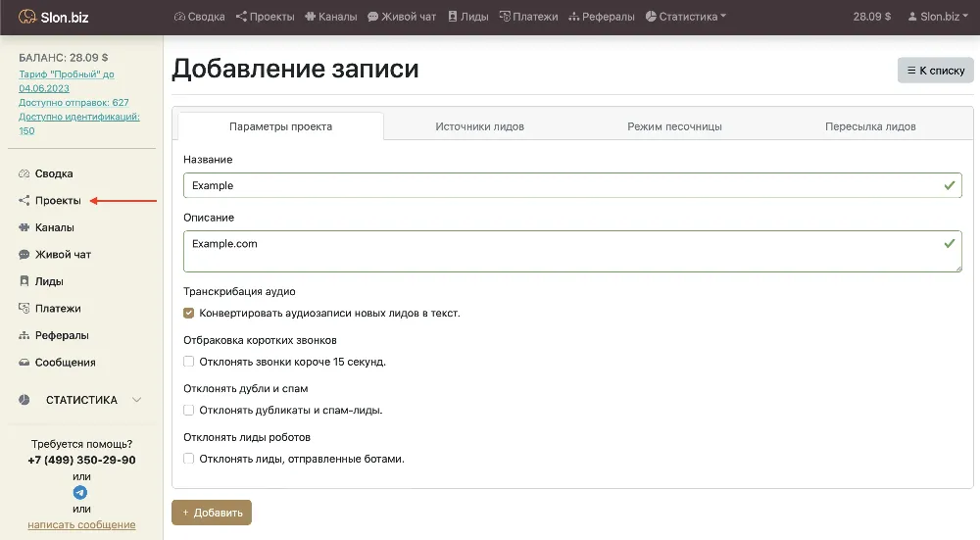
Task: Switch to Режим песочницы tab
Action: point(674,126)
